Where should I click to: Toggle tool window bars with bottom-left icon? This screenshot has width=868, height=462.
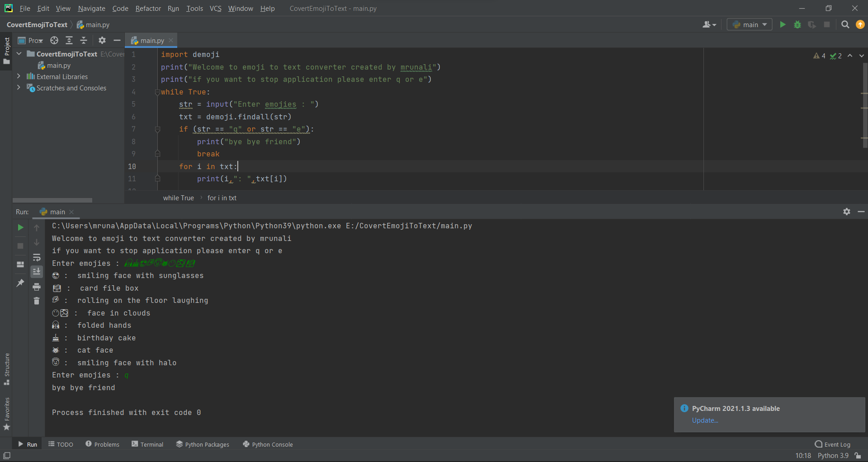coord(7,456)
